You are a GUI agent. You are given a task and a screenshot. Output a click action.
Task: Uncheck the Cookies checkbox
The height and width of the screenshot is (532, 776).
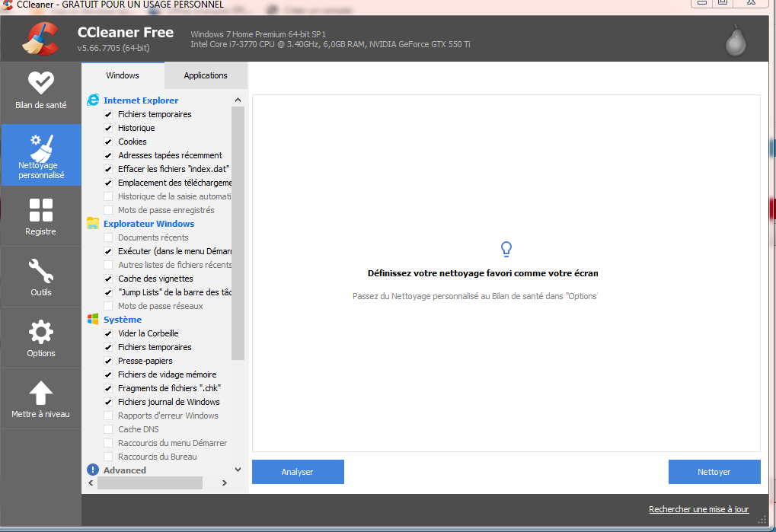click(108, 142)
